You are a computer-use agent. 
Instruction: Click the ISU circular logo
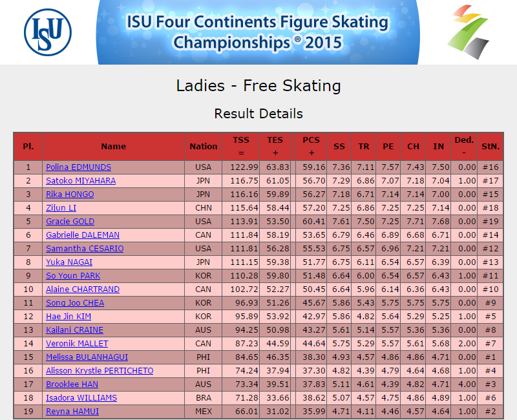(x=48, y=32)
